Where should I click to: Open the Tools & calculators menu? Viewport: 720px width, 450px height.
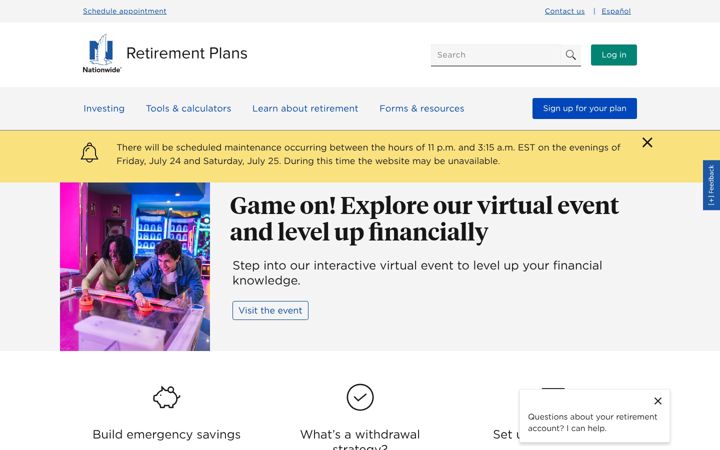tap(188, 109)
